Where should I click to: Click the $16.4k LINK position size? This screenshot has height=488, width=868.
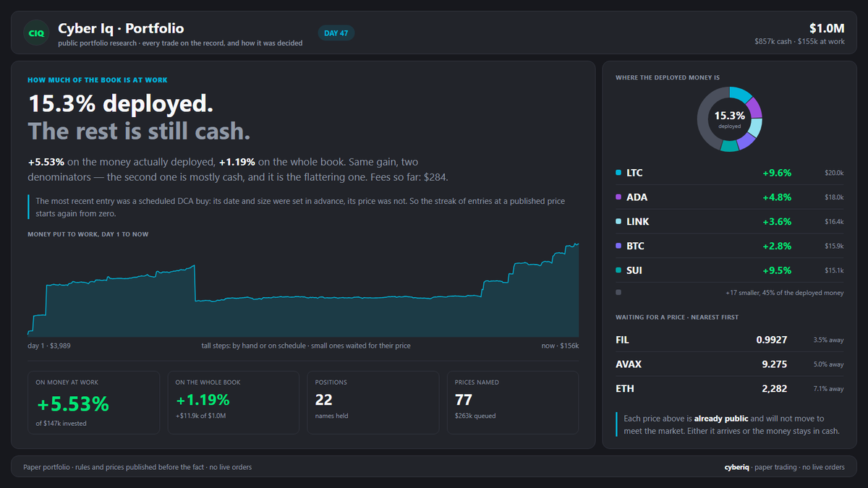834,223
